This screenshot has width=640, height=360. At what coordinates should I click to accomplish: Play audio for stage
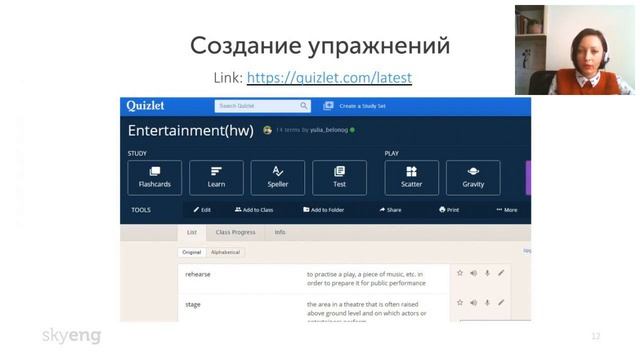pos(473,302)
